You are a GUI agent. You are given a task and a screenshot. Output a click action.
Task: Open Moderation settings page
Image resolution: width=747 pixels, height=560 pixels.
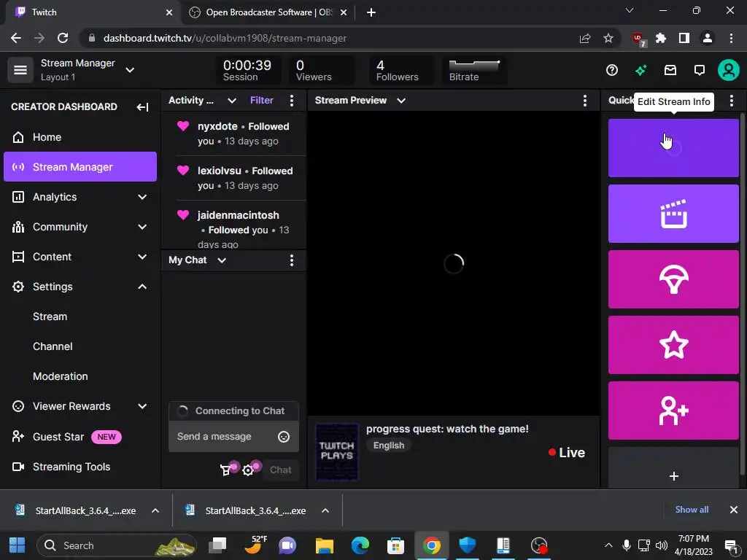pyautogui.click(x=61, y=376)
